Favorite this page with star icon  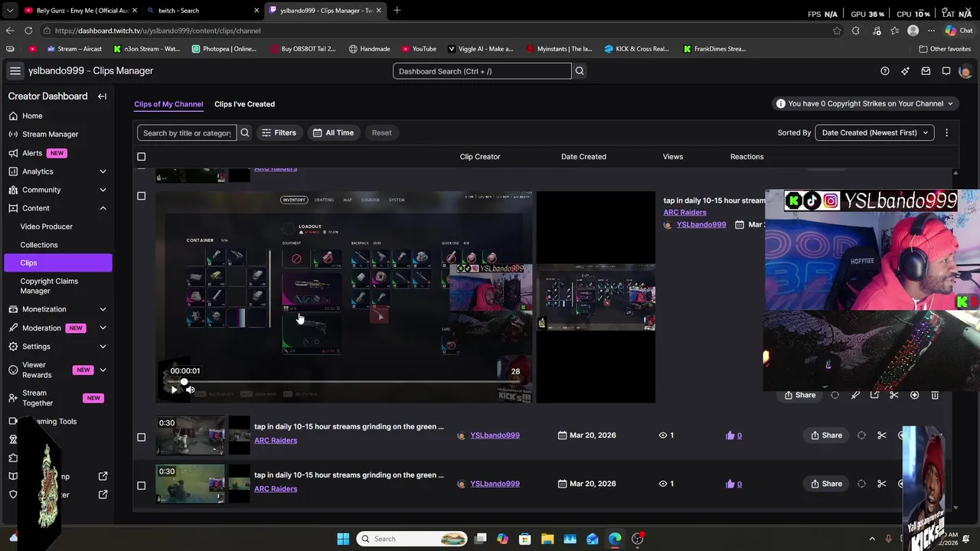point(837,31)
